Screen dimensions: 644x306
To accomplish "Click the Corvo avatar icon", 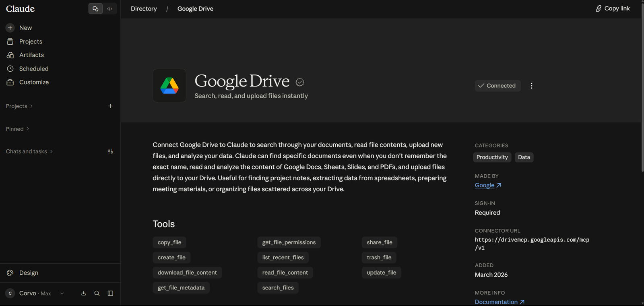I will coord(10,294).
